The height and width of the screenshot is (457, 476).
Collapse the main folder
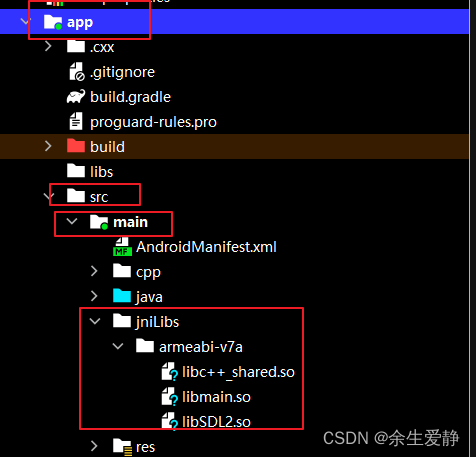point(72,221)
